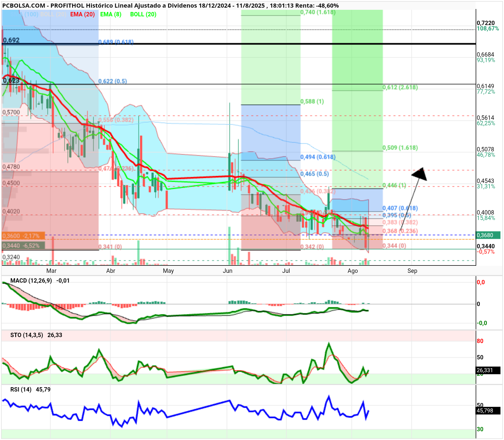The height and width of the screenshot is (440, 504).
Task: Click the Sep month axis label
Action: (x=412, y=271)
